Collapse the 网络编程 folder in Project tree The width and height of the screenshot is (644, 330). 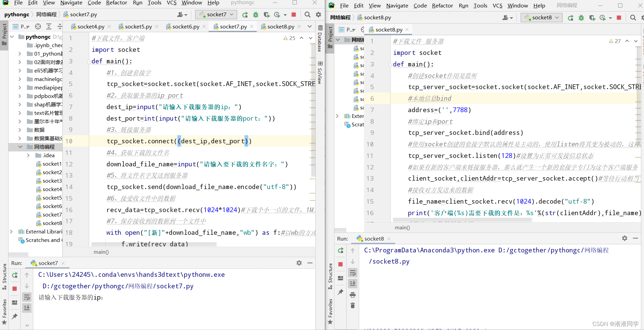tap(20, 147)
